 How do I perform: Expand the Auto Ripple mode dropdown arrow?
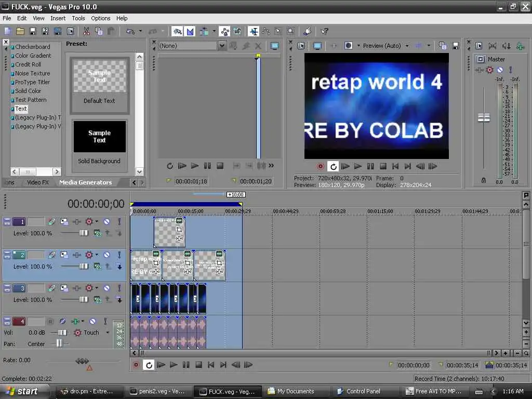tap(214, 31)
